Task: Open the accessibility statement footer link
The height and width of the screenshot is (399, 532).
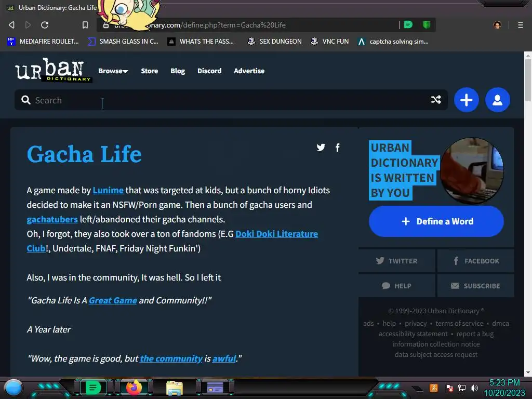Action: tap(413, 334)
